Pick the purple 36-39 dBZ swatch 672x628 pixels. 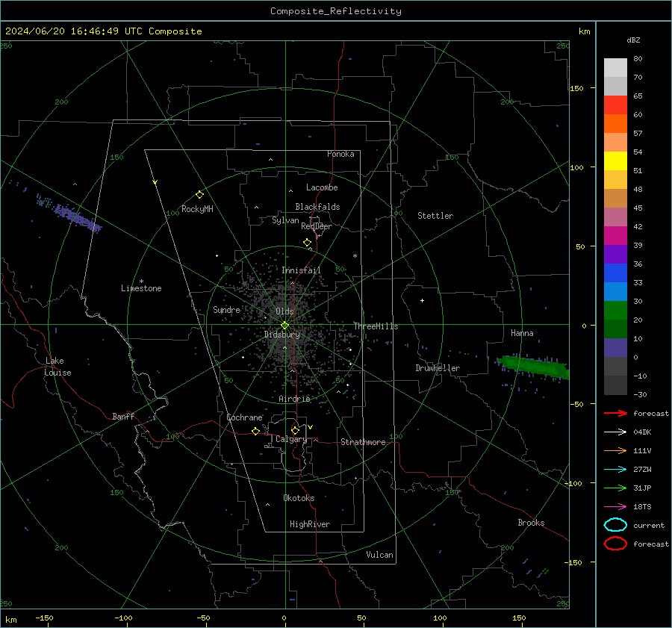(615, 254)
